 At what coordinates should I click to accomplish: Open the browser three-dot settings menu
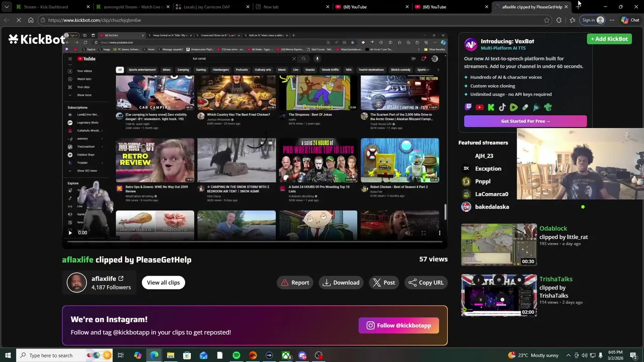(612, 20)
